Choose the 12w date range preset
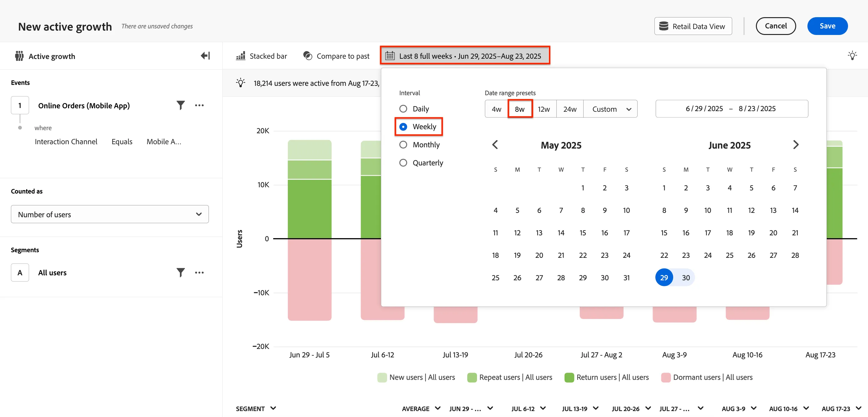Screen dimensions: 868x417 (544, 109)
